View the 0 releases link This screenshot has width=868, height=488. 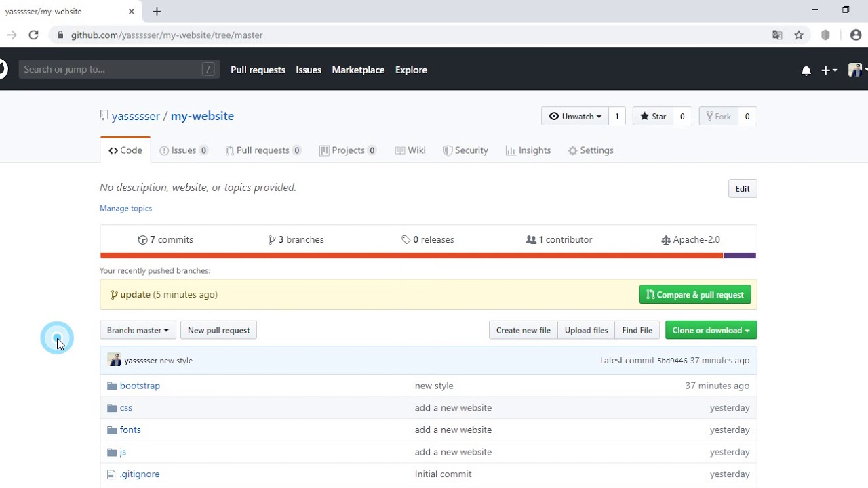tap(428, 240)
